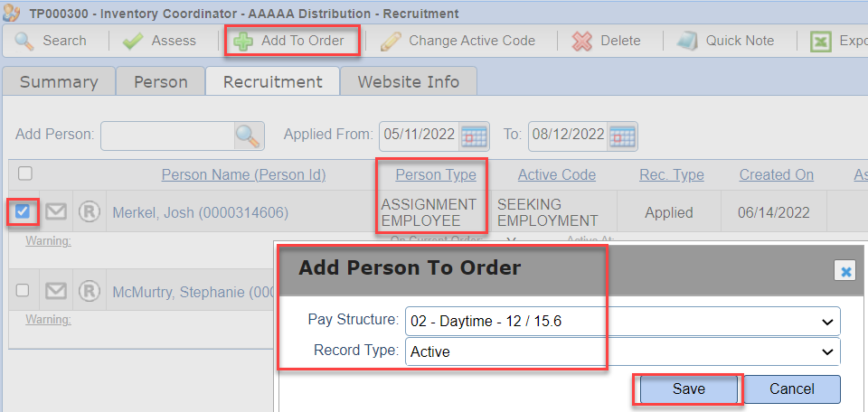This screenshot has width=868, height=412.
Task: Sort by Person Name (Person Id) column
Action: [x=243, y=175]
